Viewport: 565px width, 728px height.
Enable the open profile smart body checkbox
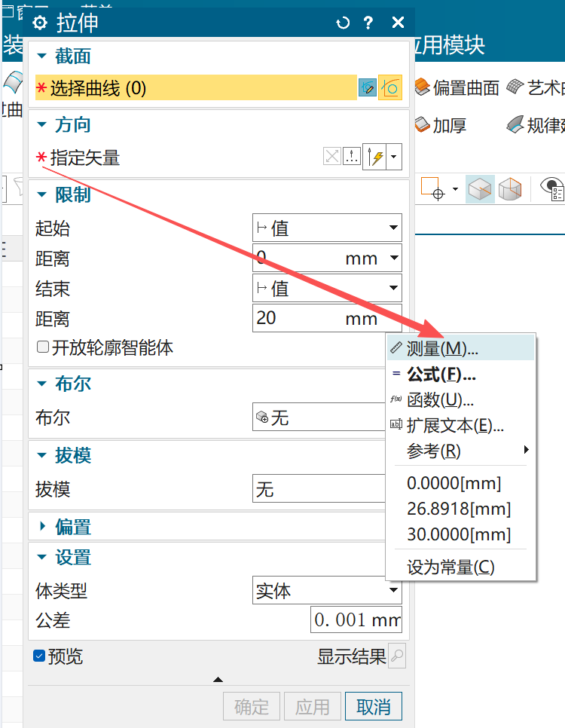coord(42,347)
